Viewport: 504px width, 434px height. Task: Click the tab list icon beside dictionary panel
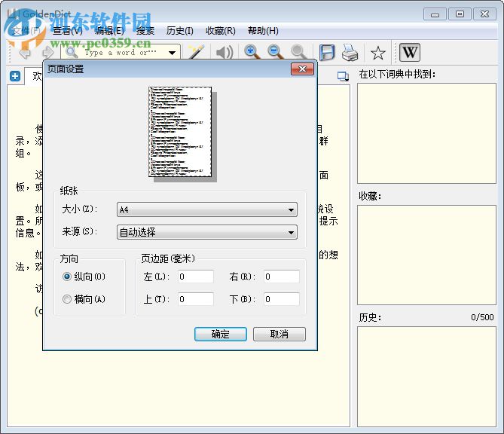pos(343,76)
